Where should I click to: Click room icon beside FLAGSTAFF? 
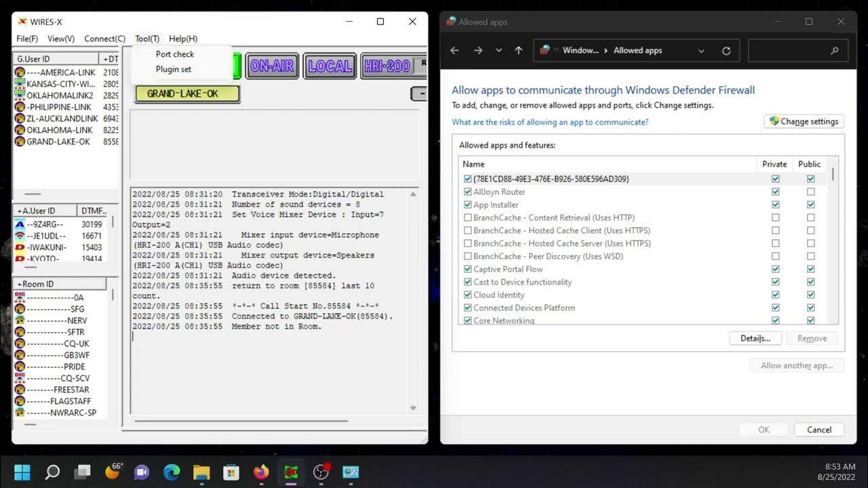[20, 401]
